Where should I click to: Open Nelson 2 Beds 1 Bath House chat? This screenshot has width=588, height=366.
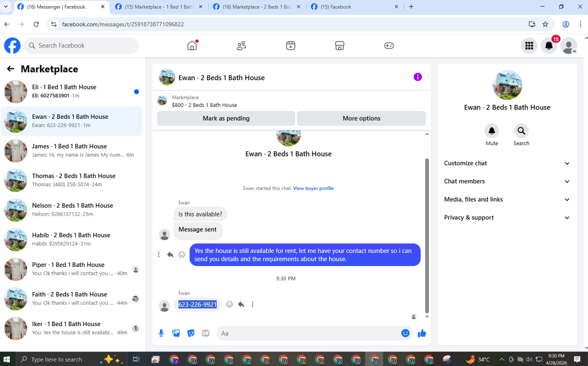tap(72, 210)
